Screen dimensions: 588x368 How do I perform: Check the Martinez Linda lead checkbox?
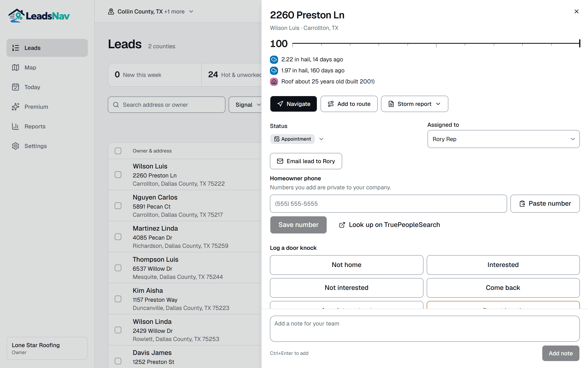coord(118,237)
